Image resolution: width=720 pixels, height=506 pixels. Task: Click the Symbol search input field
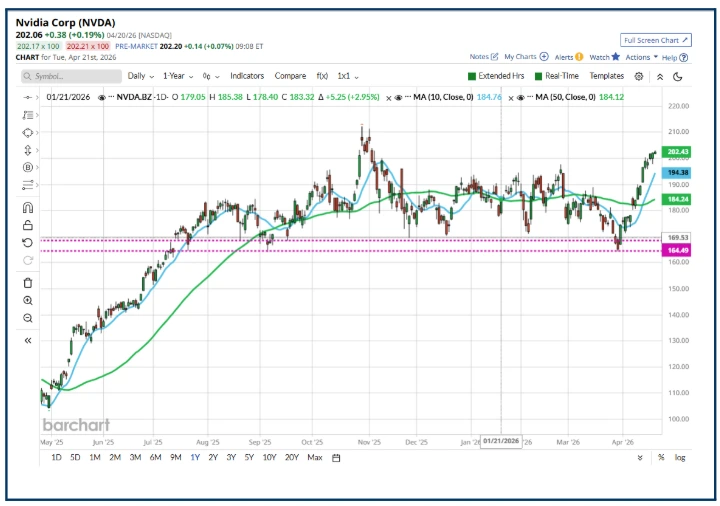point(72,76)
